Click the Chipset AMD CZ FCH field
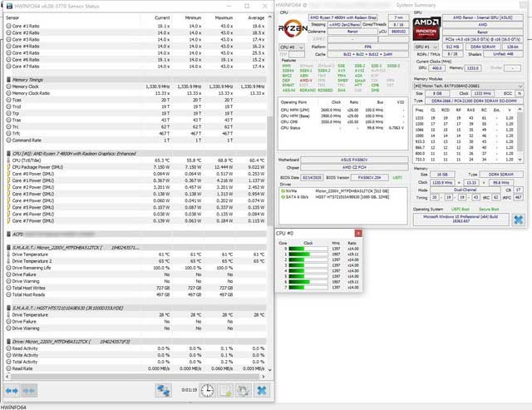 354,167
